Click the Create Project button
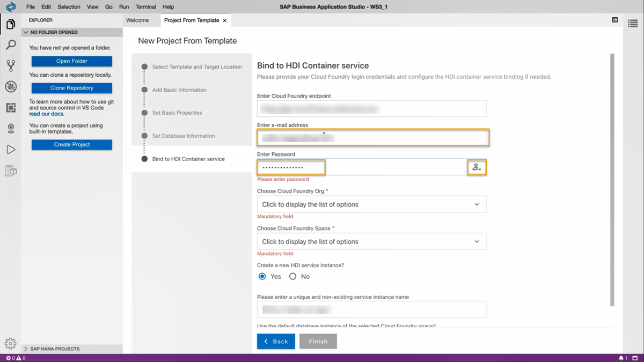 [72, 145]
